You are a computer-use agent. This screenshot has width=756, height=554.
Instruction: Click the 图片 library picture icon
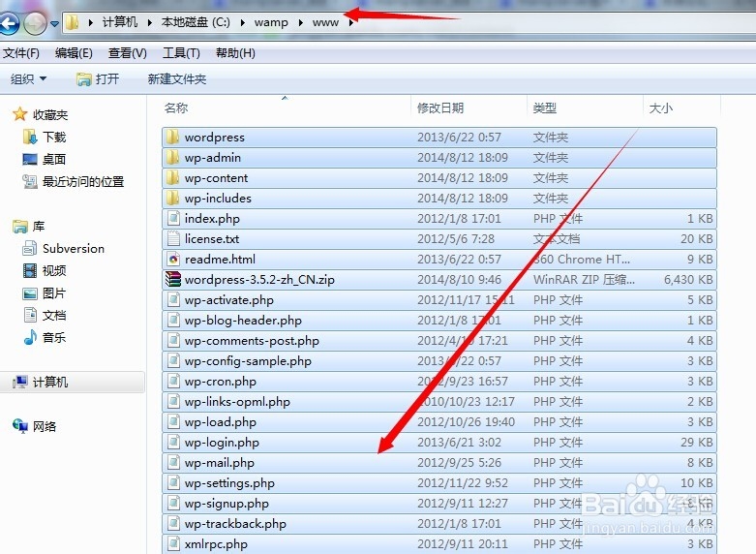tap(30, 292)
